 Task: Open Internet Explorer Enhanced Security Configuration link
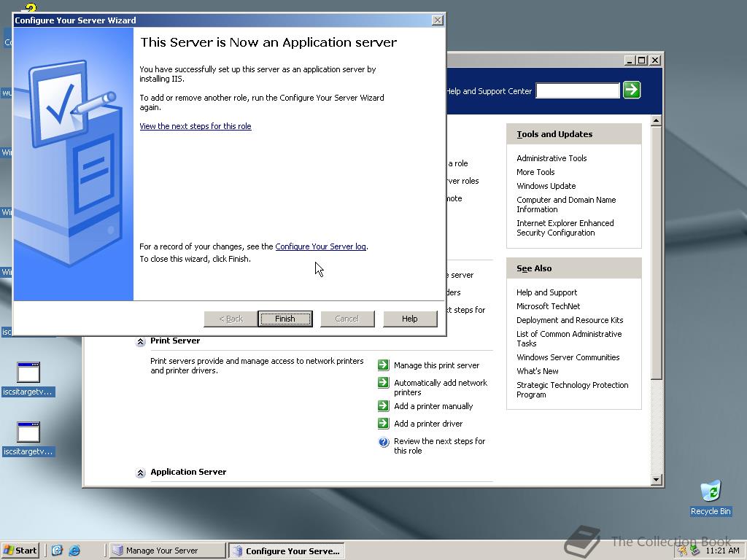pyautogui.click(x=565, y=227)
